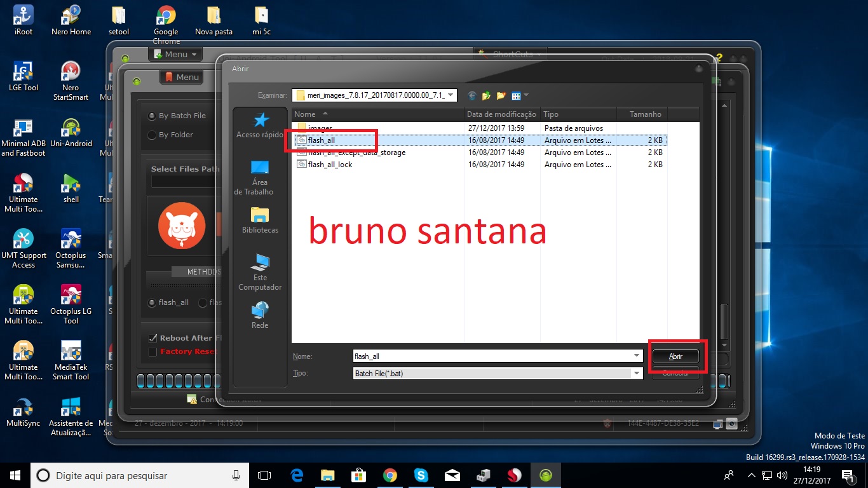Sort files by Nome column
The width and height of the screenshot is (868, 488).
click(x=377, y=114)
